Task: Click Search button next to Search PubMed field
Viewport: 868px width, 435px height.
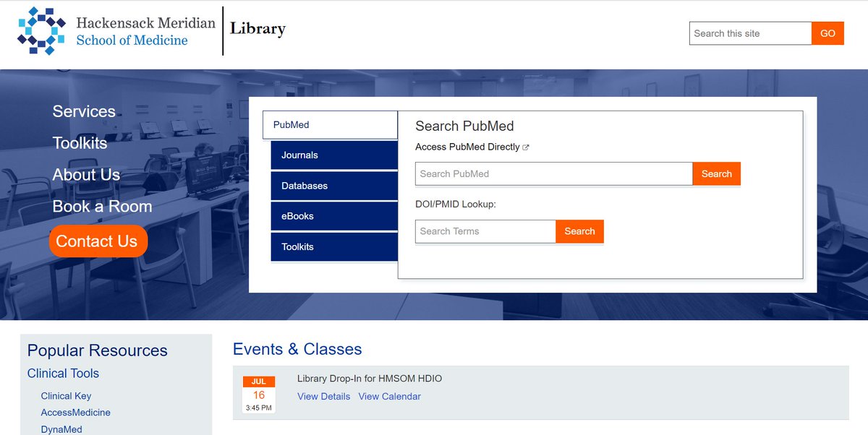Action: pyautogui.click(x=717, y=173)
